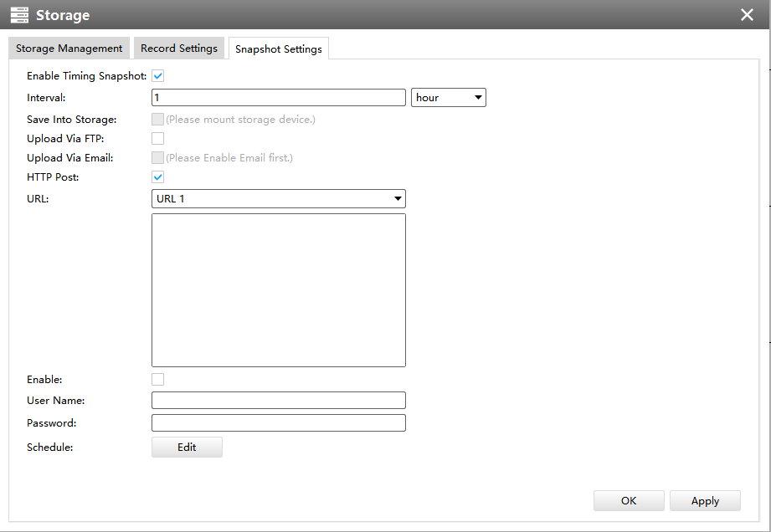771x532 pixels.
Task: Click the Password input field
Action: [x=278, y=423]
